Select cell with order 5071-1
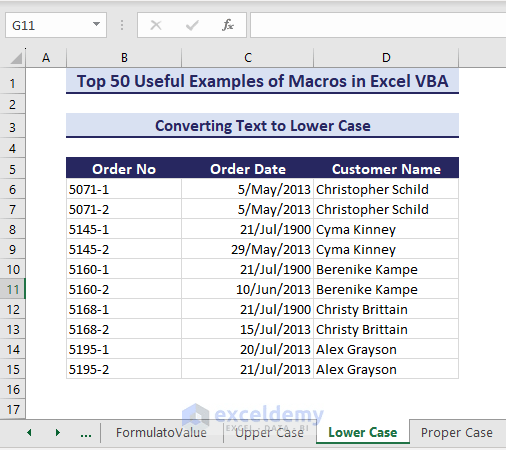This screenshot has width=506, height=450. tap(124, 189)
